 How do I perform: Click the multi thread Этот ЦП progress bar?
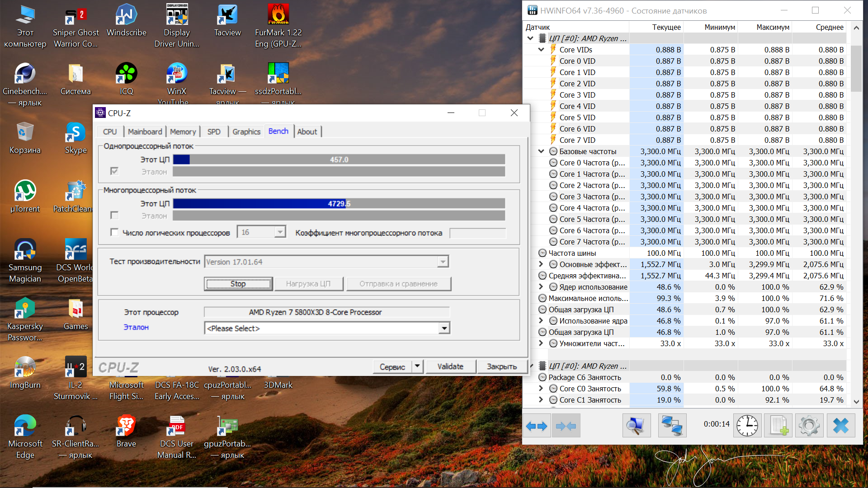point(339,204)
